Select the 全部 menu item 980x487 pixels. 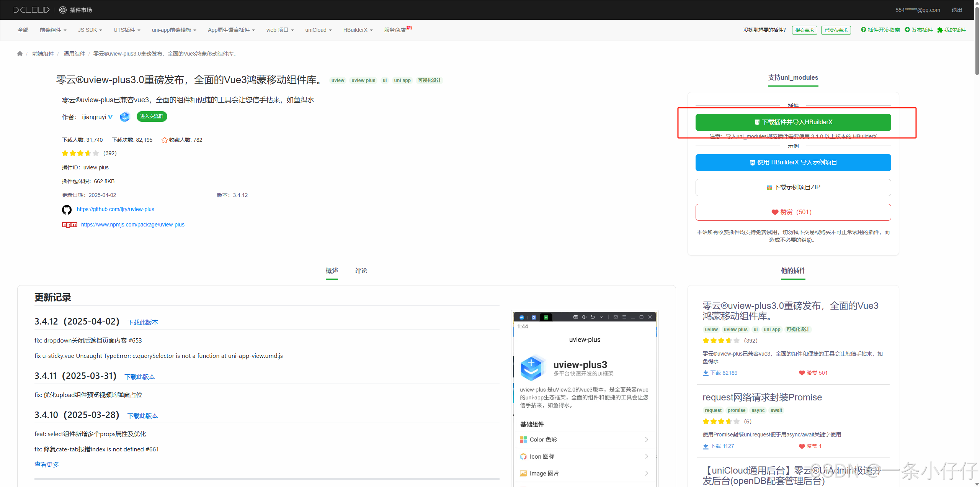[23, 30]
